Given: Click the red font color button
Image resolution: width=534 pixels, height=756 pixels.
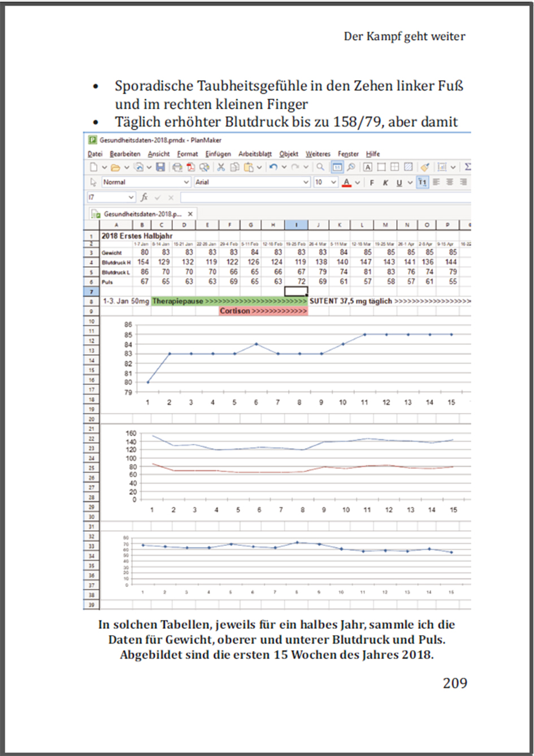Looking at the screenshot, I should (346, 183).
